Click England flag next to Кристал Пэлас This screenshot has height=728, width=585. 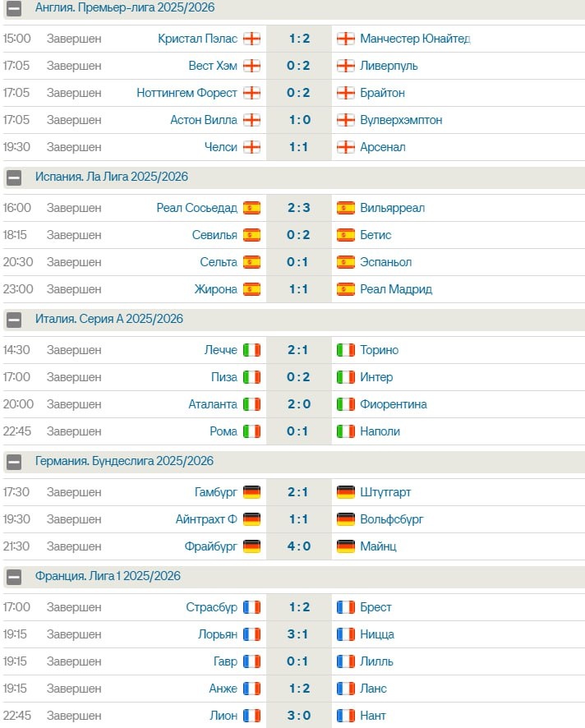pyautogui.click(x=251, y=39)
